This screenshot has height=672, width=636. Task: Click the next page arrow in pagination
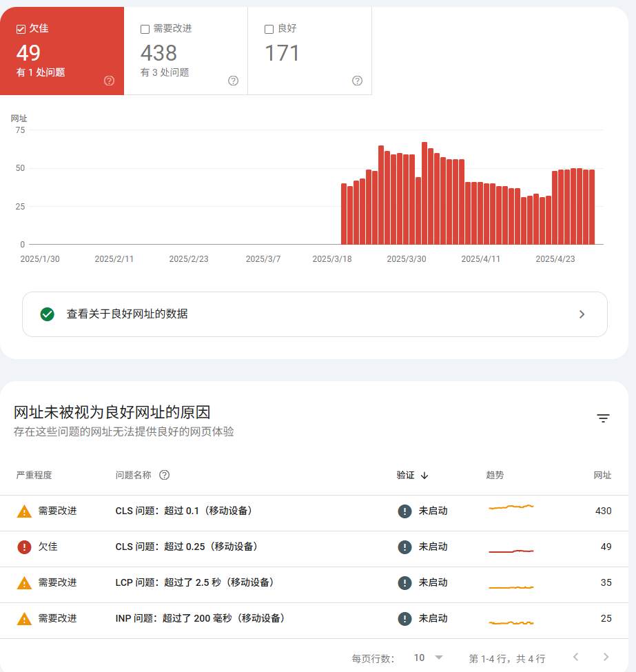(x=605, y=658)
